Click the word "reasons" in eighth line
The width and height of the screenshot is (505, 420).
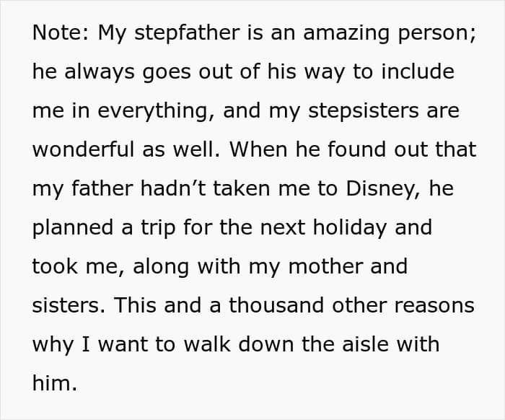[434, 306]
